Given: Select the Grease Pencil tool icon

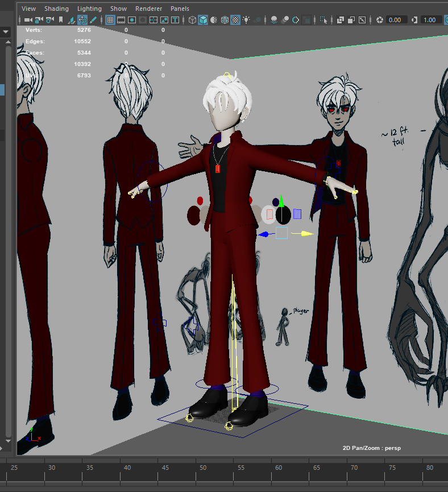Looking at the screenshot, I should [x=93, y=20].
